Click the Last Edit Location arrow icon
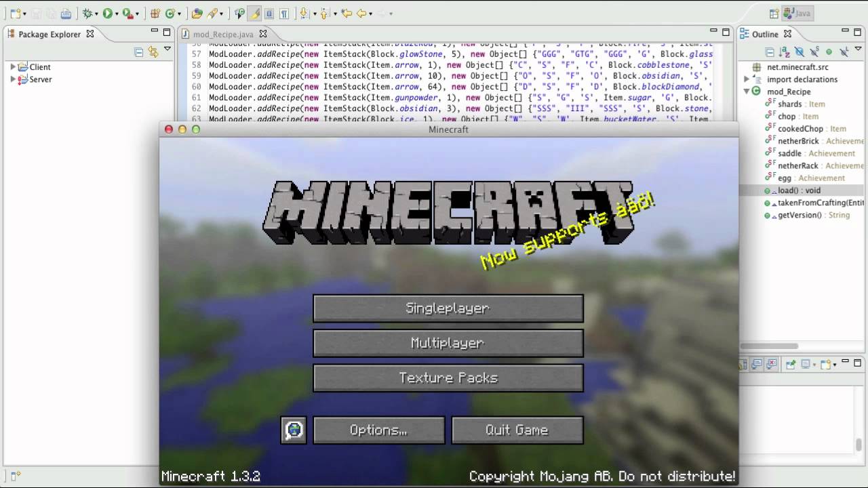The height and width of the screenshot is (488, 868). [347, 14]
